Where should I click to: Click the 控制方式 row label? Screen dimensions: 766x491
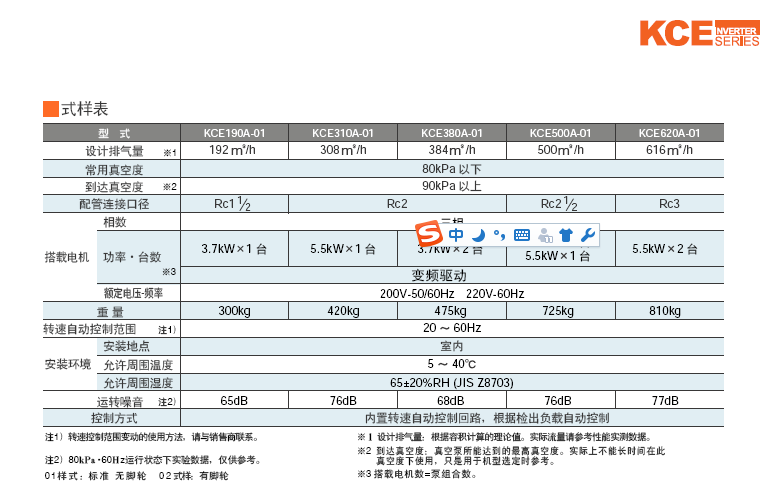click(114, 418)
